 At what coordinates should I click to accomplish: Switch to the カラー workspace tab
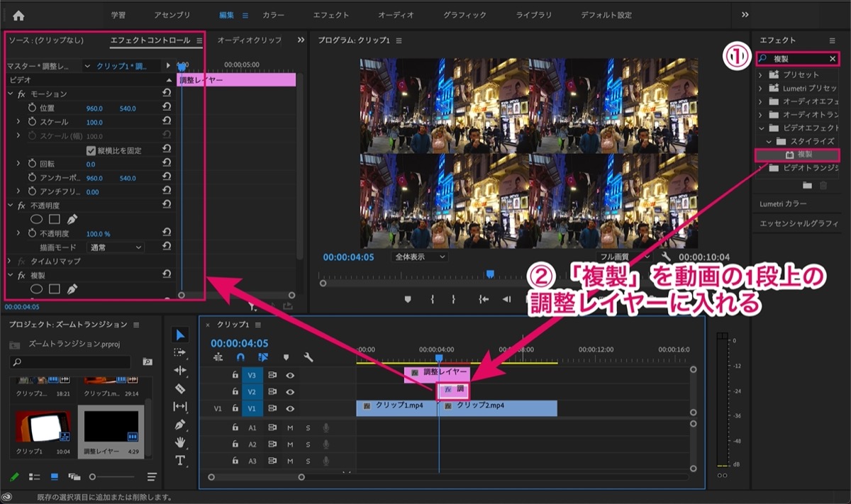pos(274,15)
